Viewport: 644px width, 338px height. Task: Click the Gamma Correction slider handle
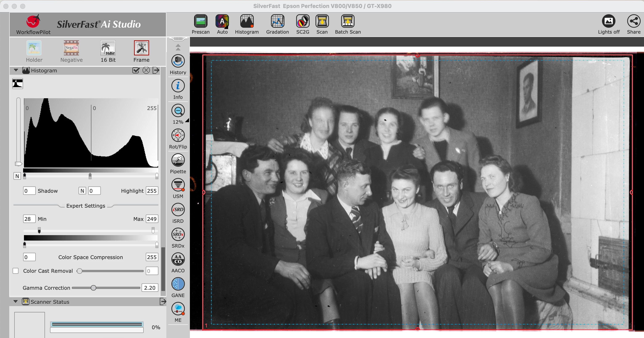[93, 288]
